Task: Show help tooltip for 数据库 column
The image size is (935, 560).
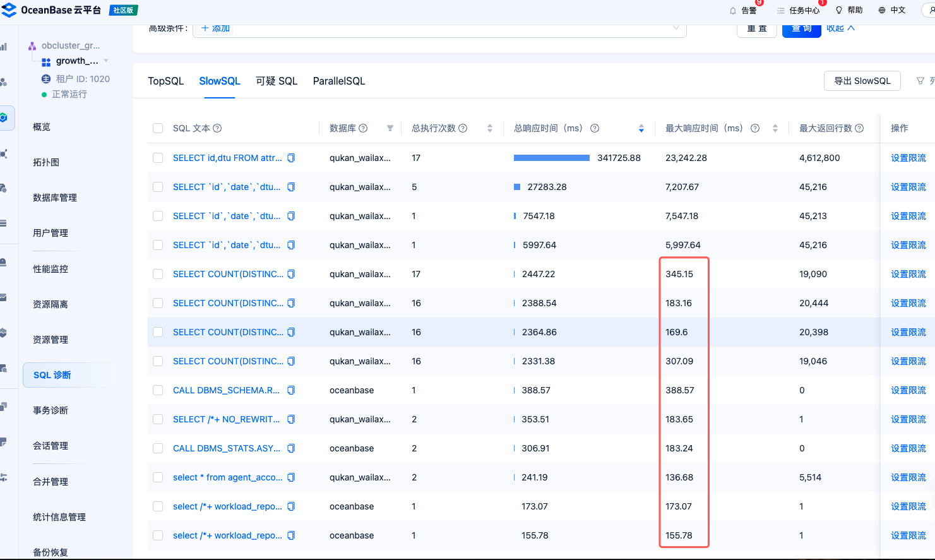Action: [x=363, y=128]
